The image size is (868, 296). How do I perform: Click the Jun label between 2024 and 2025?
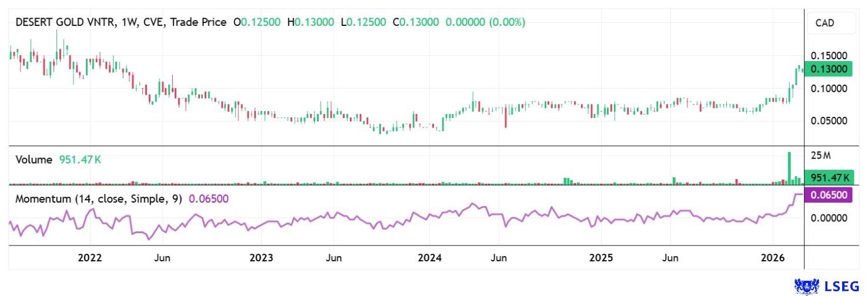click(499, 258)
